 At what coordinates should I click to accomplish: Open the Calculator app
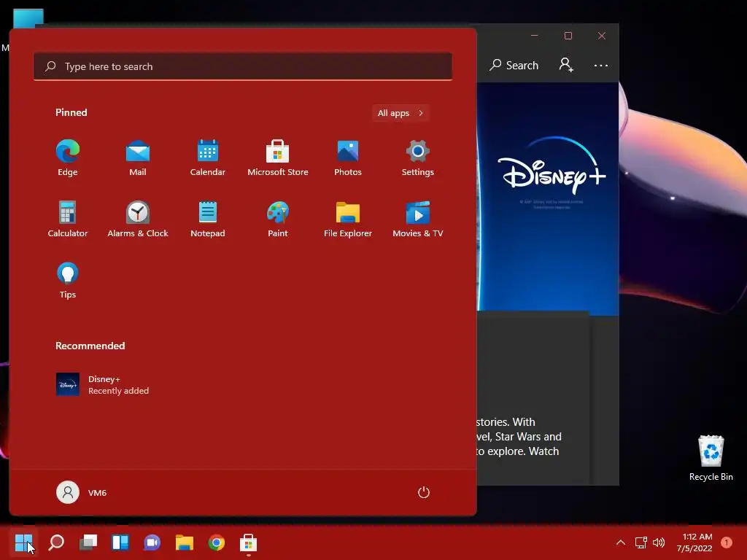(x=68, y=219)
